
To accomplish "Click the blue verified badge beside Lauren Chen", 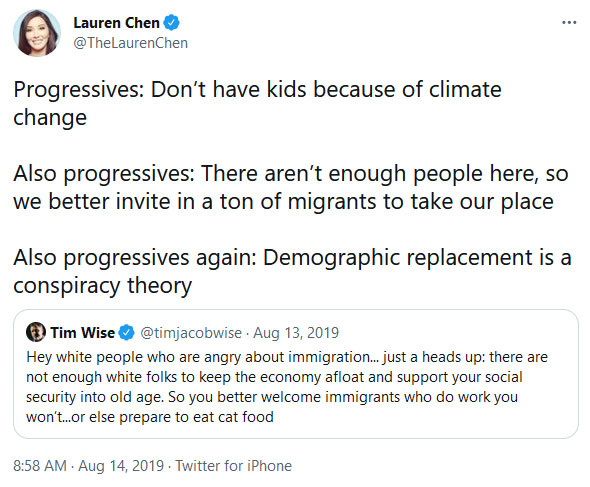I will pos(172,23).
